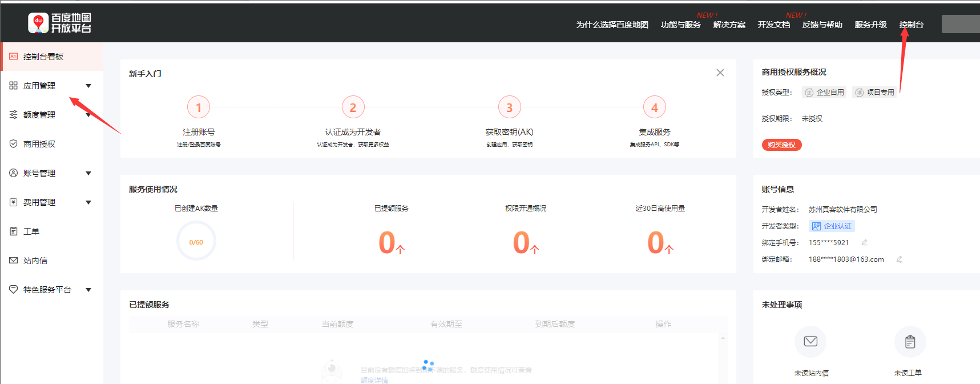Open the 未读工单 clipboard icon
The width and height of the screenshot is (980, 384).
pyautogui.click(x=910, y=342)
